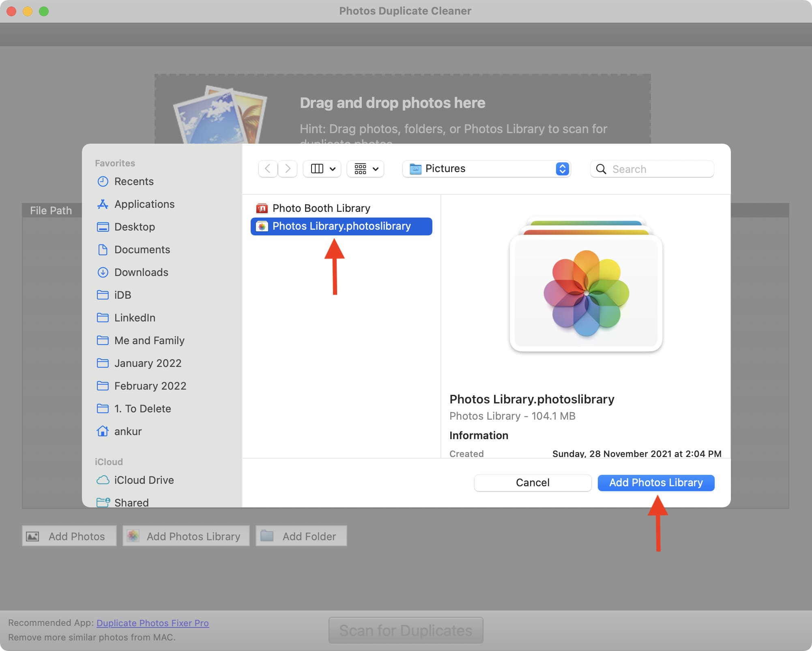Click the Photos Library.photoslibrary file icon
This screenshot has height=651, width=812.
pyautogui.click(x=262, y=226)
